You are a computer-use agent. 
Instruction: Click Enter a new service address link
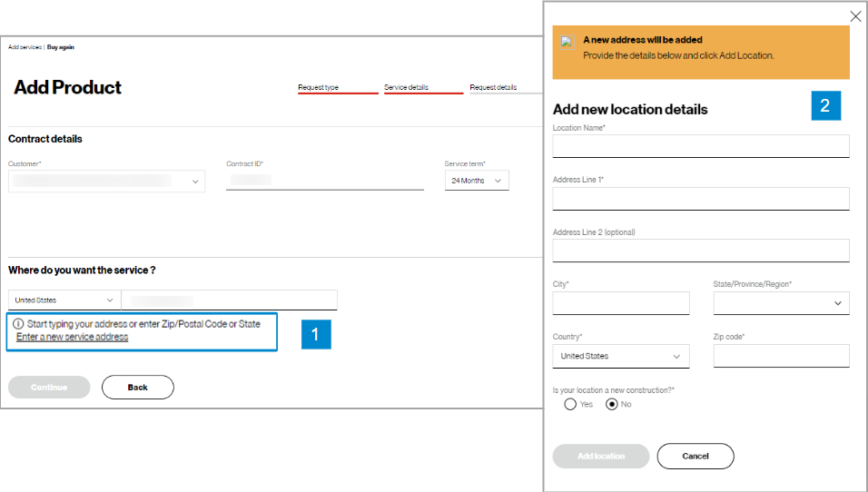72,337
